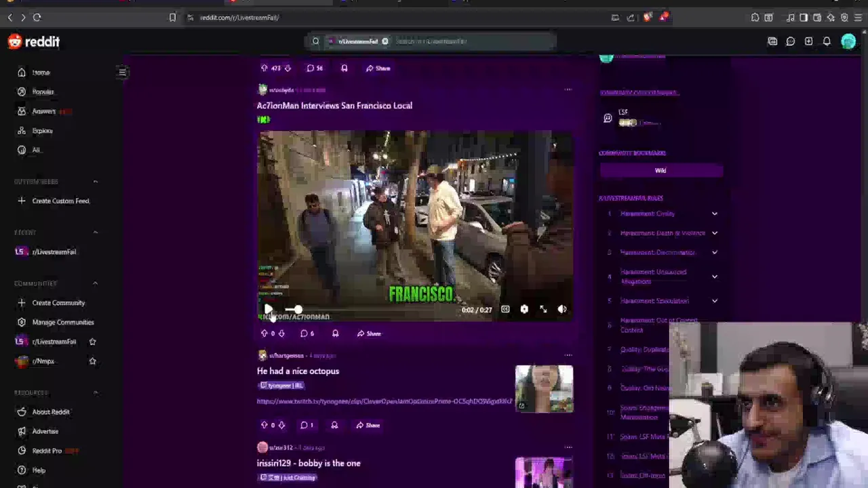This screenshot has width=868, height=488.
Task: Seek using the video progress slider knob
Action: pos(298,310)
